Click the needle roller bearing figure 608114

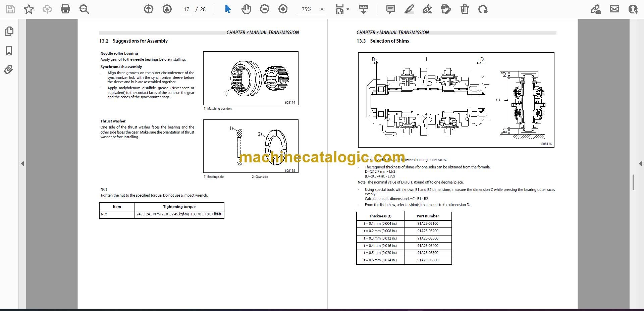(x=251, y=78)
